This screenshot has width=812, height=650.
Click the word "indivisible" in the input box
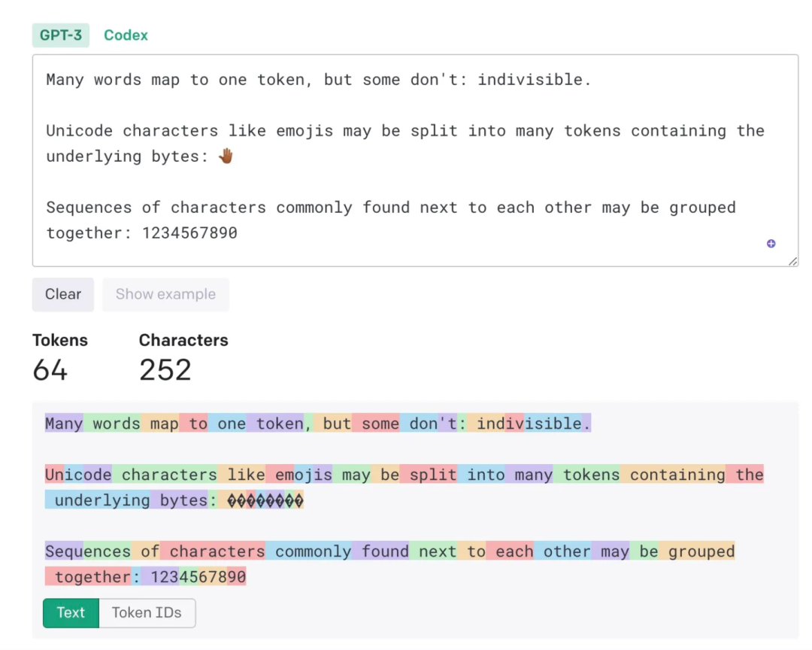coord(529,80)
